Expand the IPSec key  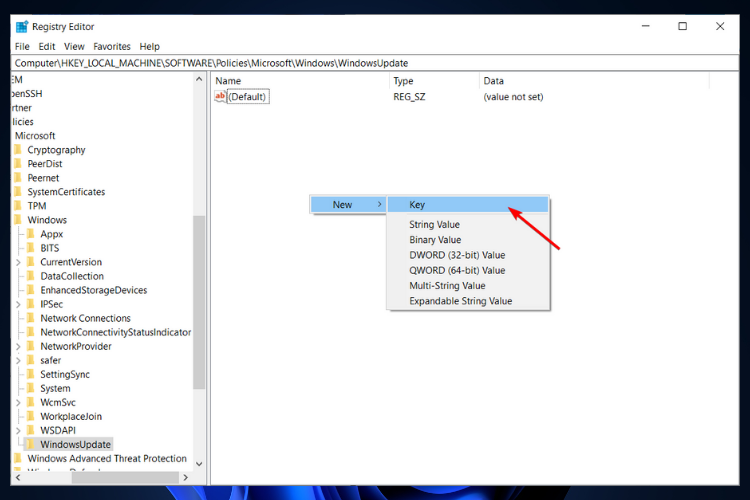(x=18, y=304)
